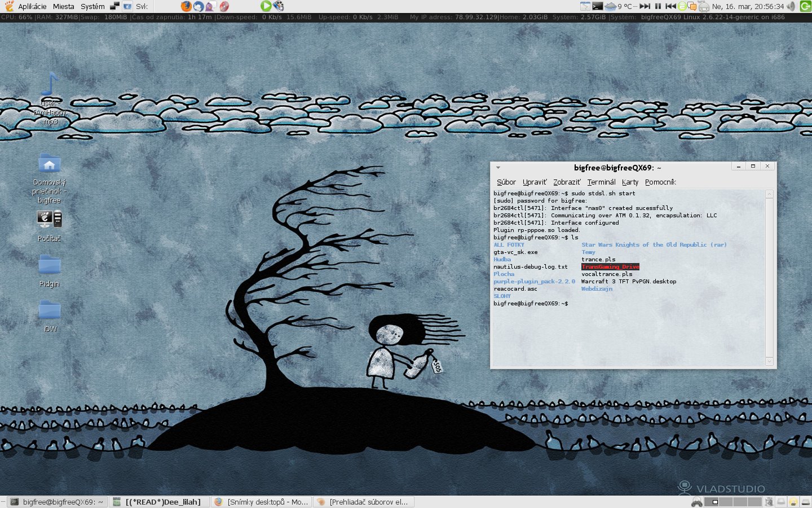
Task: Skip to next track in panel player
Action: (x=645, y=6)
